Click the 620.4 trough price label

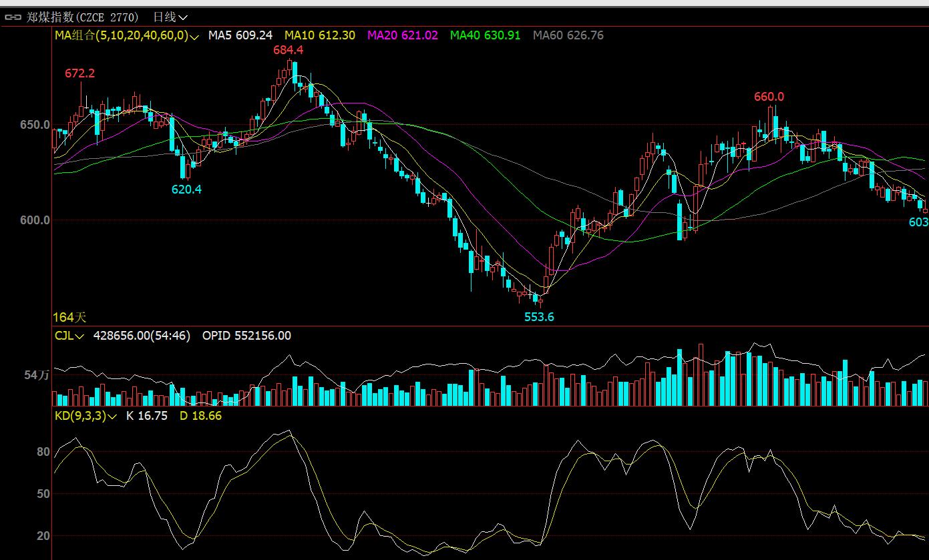[x=186, y=189]
